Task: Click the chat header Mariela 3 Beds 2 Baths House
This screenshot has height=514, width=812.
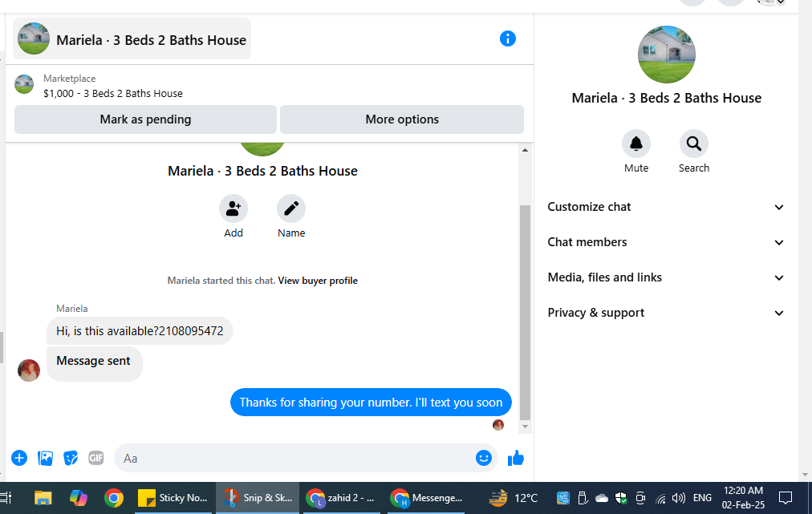Action: click(x=132, y=38)
